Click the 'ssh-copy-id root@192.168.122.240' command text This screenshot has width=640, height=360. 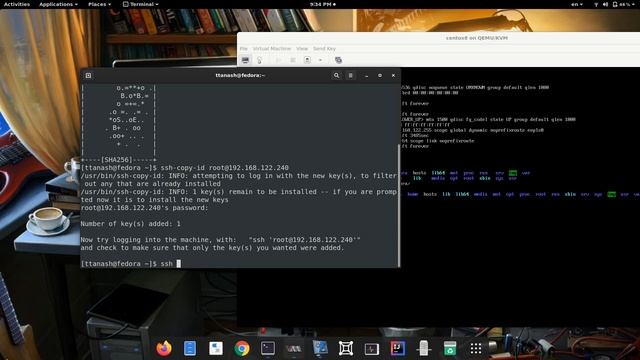[x=224, y=168]
